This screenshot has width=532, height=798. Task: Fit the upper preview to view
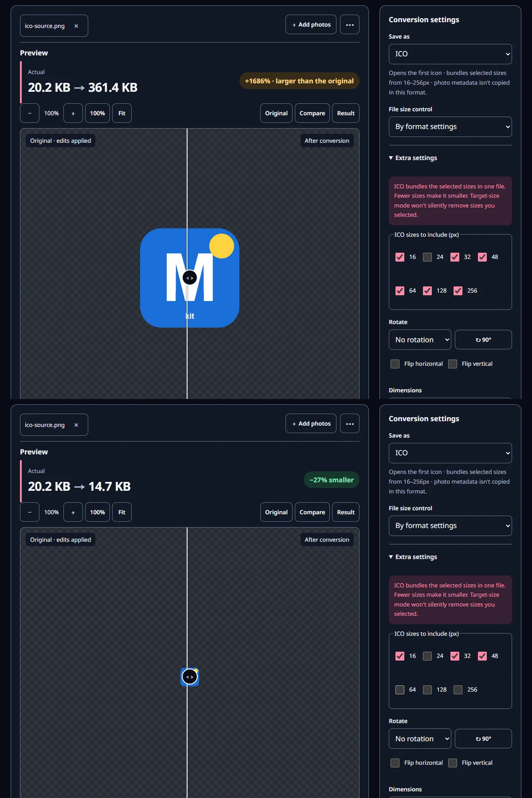(122, 113)
